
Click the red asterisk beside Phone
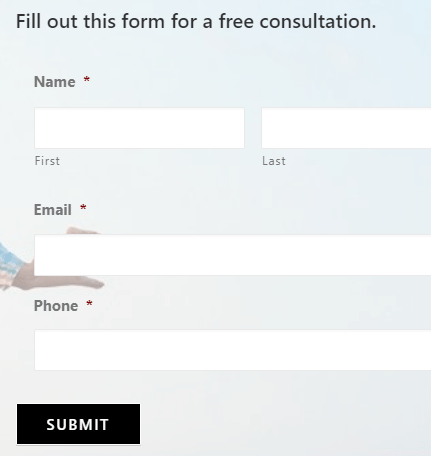(89, 304)
